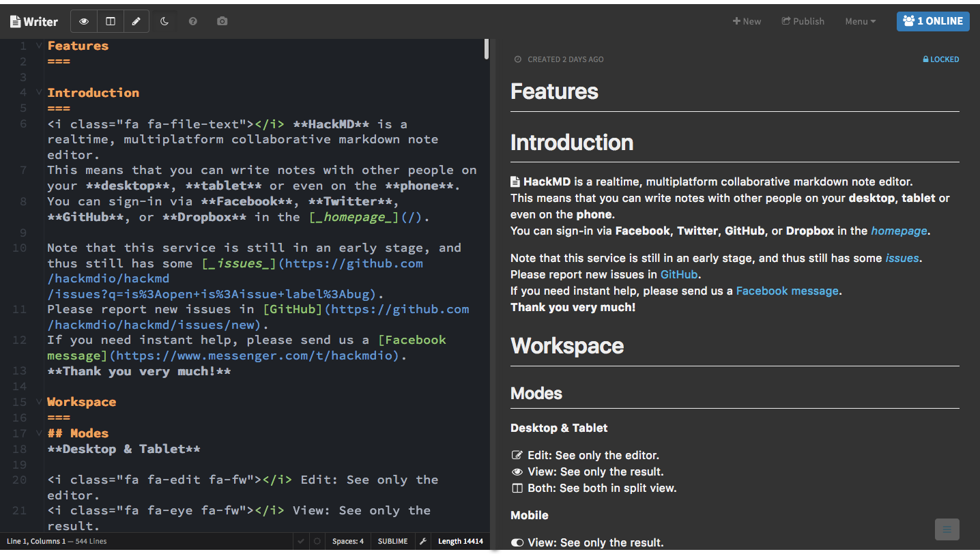
Task: Show online users via 1 ONLINE button
Action: [x=933, y=21]
